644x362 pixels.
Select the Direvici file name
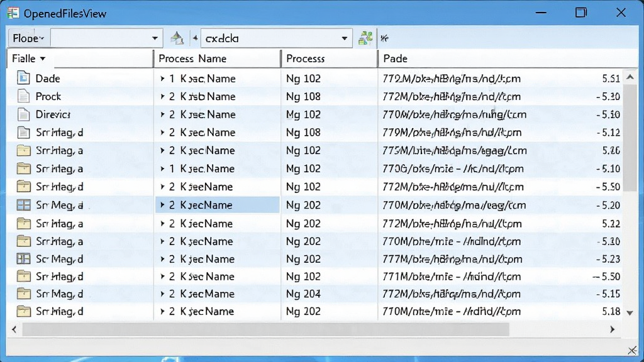pos(53,114)
